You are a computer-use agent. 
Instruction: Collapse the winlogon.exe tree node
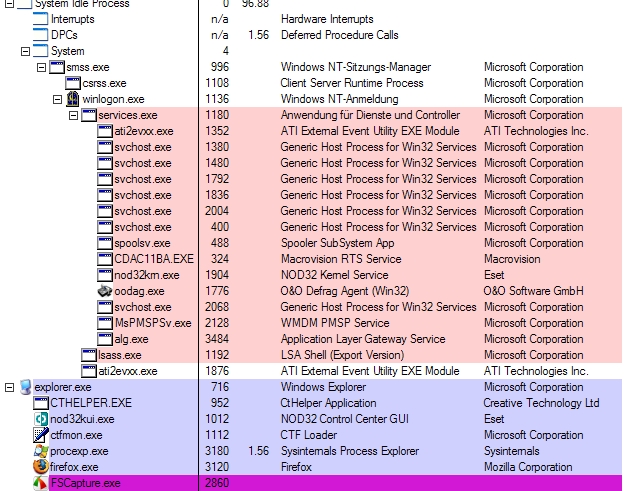tap(57, 99)
